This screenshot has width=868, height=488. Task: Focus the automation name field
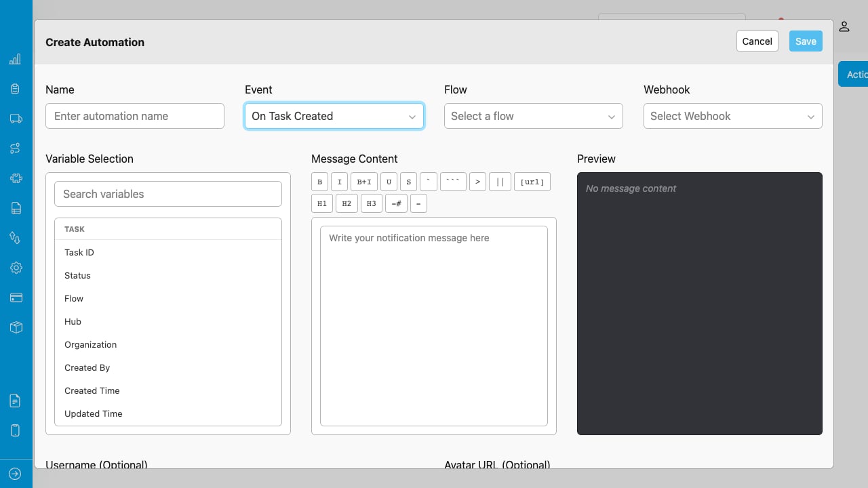click(135, 116)
